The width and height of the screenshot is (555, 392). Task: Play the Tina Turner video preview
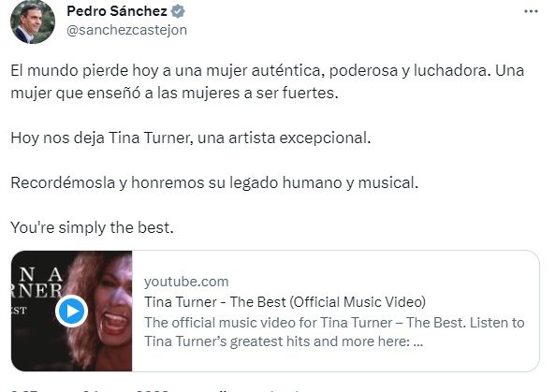tap(72, 311)
